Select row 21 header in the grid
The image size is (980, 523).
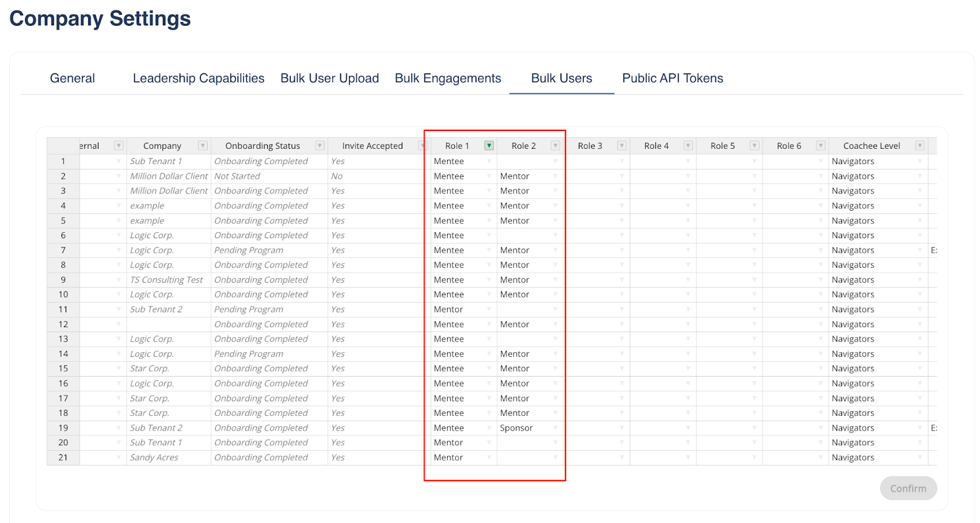(63, 457)
